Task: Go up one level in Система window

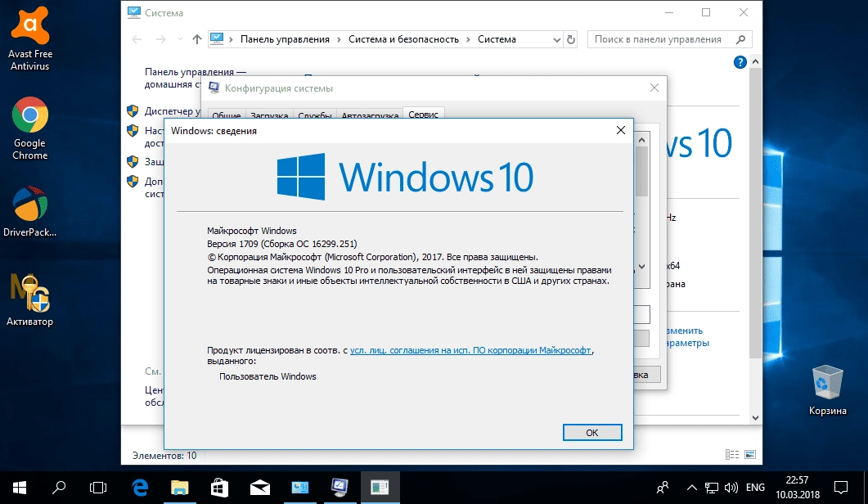Action: [197, 39]
